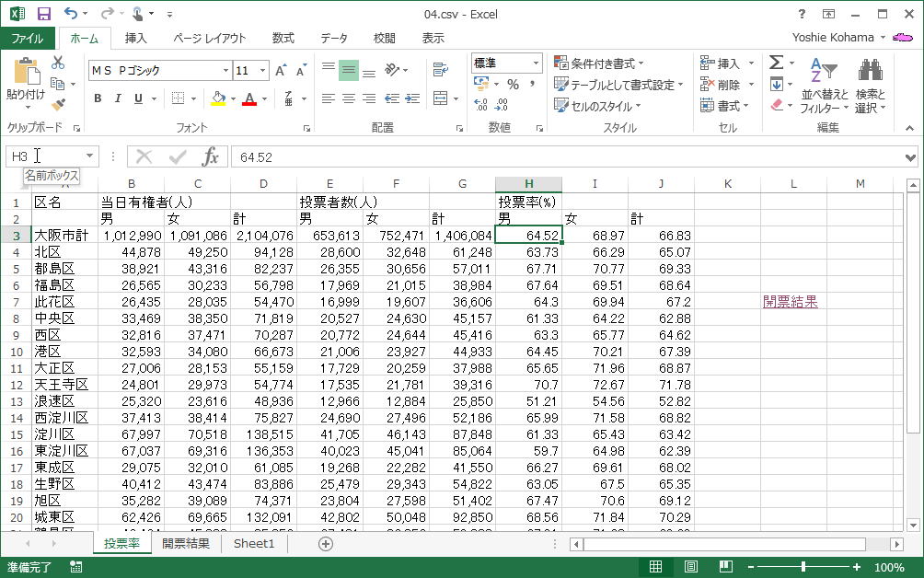
Task: Click the macro recording icon in status bar
Action: coord(76,567)
